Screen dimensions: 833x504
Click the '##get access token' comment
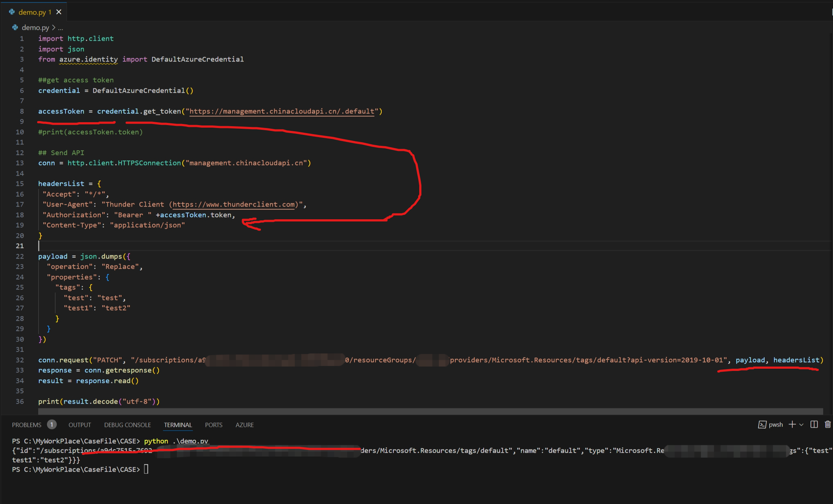coord(76,80)
